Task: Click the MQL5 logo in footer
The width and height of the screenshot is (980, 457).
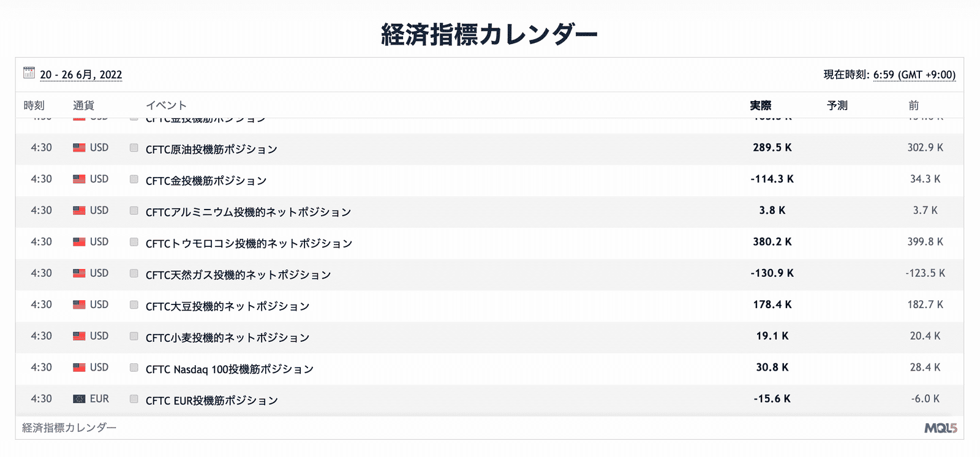Action: 940,428
